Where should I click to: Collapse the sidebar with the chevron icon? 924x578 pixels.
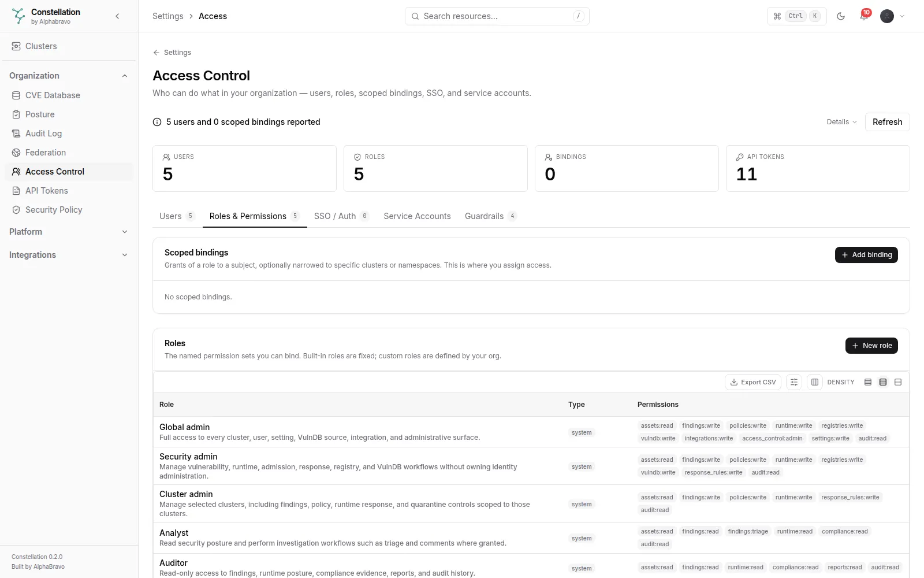[x=117, y=16]
